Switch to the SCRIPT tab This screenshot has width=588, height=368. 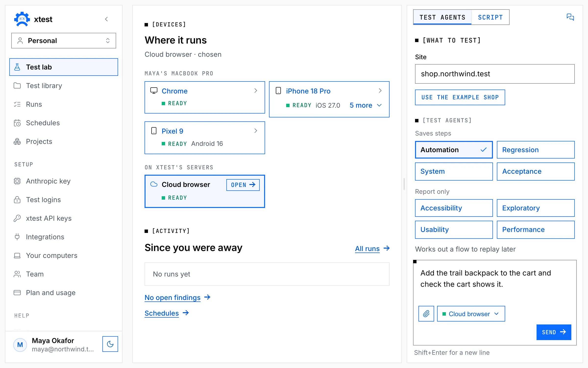490,17
